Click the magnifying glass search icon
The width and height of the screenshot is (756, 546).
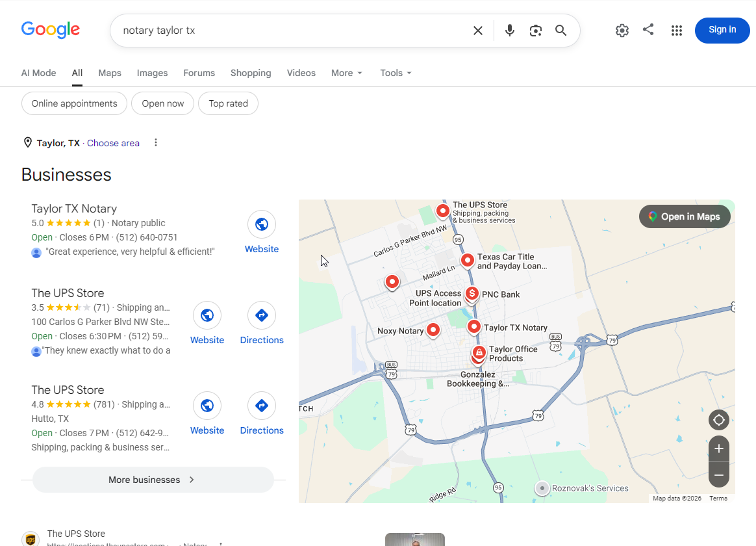pos(561,31)
